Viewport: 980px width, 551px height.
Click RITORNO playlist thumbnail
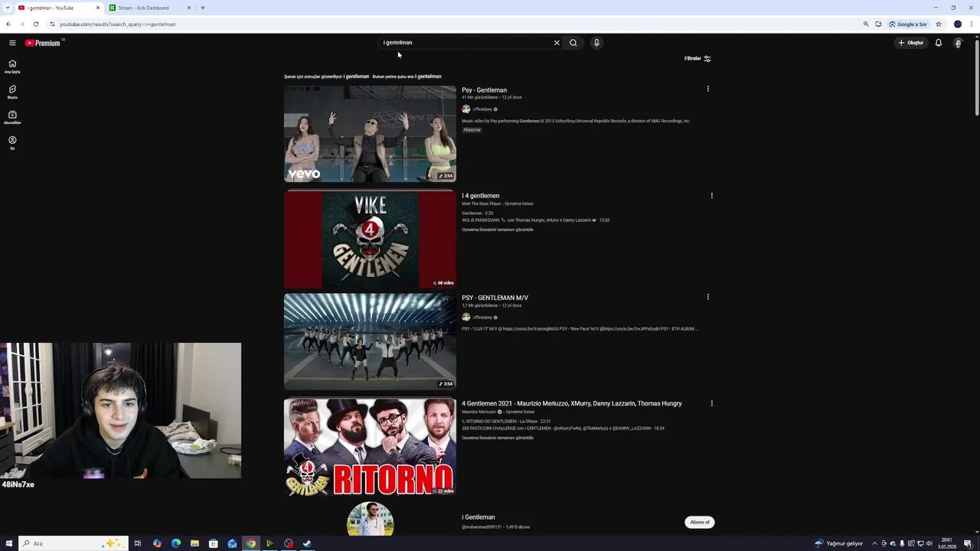click(370, 447)
